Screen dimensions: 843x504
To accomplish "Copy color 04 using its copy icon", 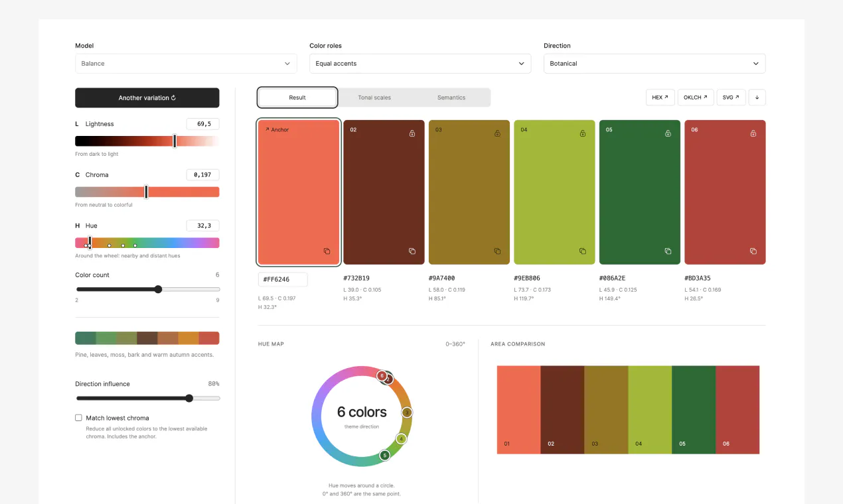I will coord(583,251).
